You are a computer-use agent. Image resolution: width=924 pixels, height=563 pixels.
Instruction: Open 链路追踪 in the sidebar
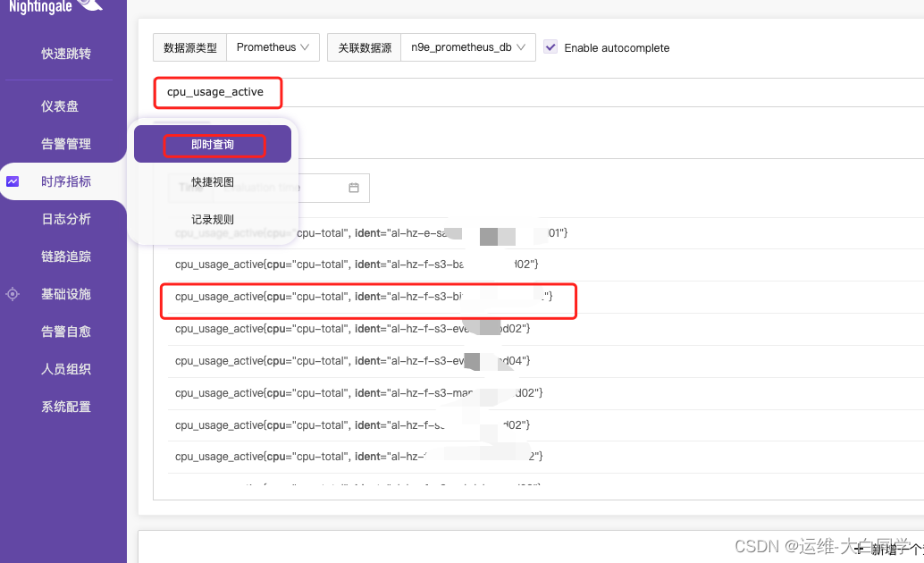click(x=66, y=256)
